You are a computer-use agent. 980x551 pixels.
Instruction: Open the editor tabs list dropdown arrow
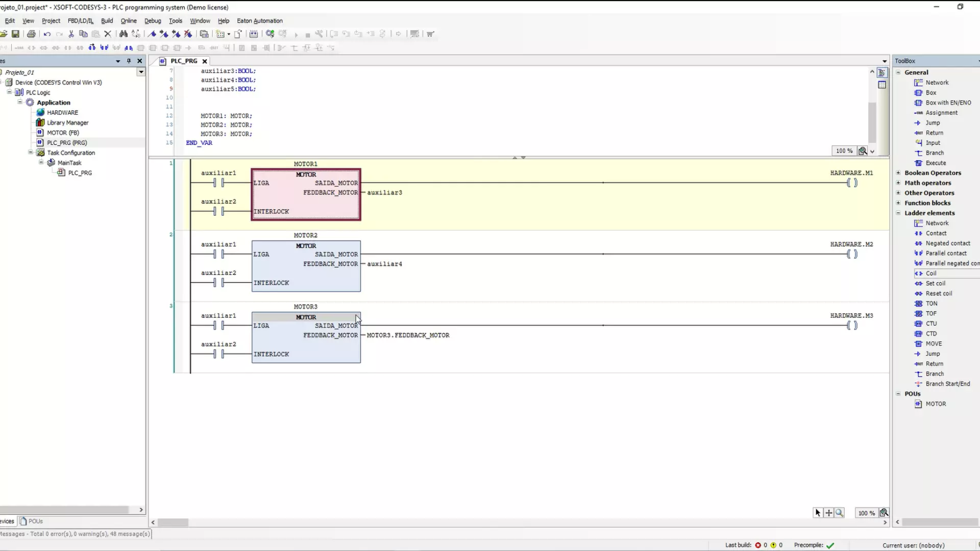(x=885, y=61)
